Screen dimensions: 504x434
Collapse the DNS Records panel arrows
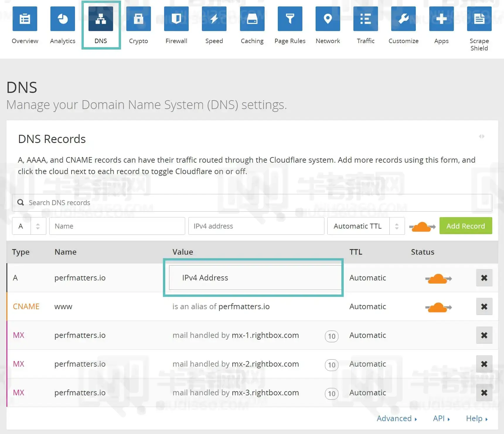click(482, 136)
